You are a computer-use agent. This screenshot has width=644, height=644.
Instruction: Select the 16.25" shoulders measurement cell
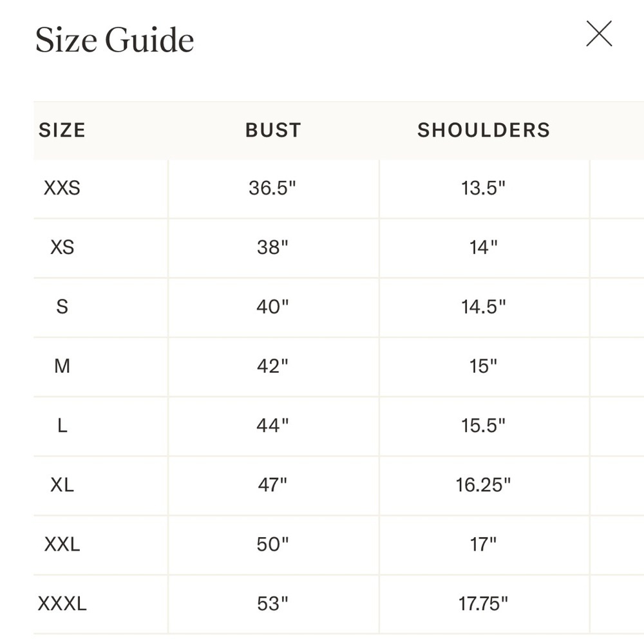tap(484, 486)
